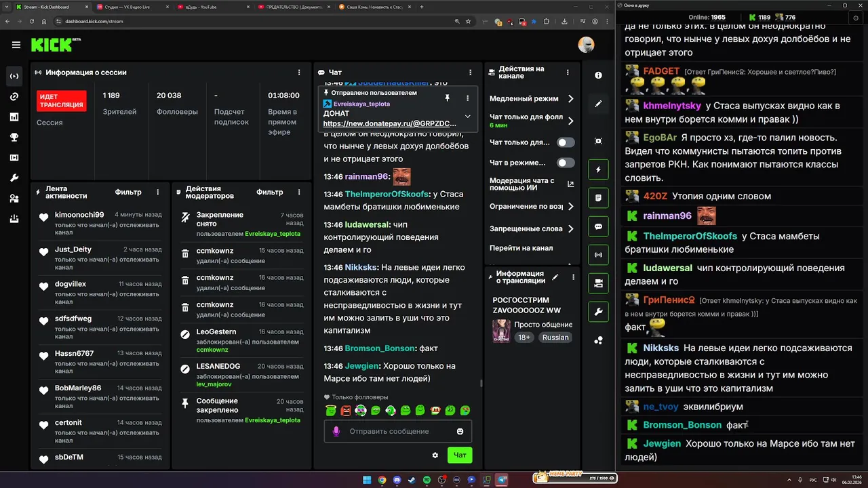Open chat settings with the gear icon

[435, 455]
